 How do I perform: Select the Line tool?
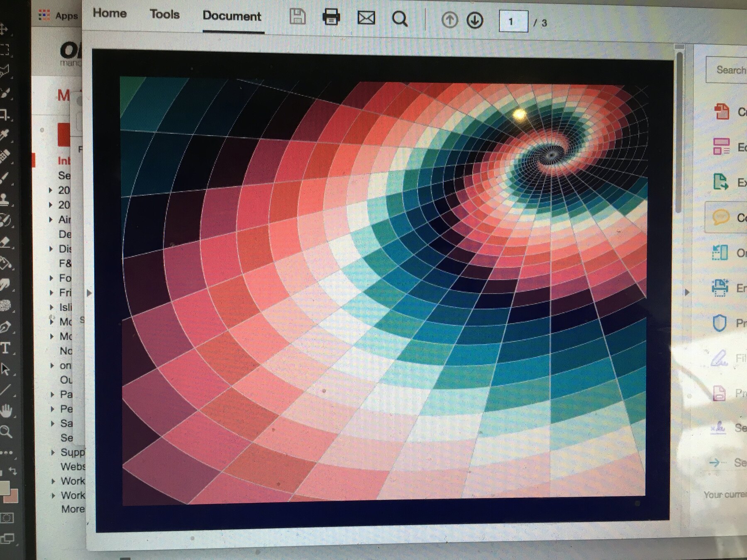pyautogui.click(x=5, y=390)
